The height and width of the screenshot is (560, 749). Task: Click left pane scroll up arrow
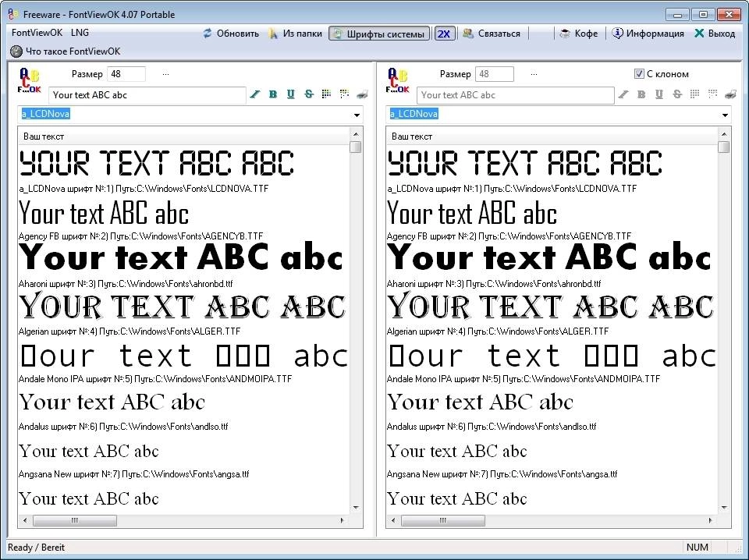click(356, 134)
